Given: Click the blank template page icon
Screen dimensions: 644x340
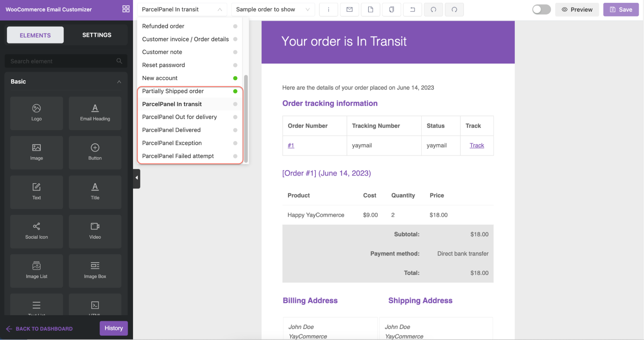Looking at the screenshot, I should point(370,10).
